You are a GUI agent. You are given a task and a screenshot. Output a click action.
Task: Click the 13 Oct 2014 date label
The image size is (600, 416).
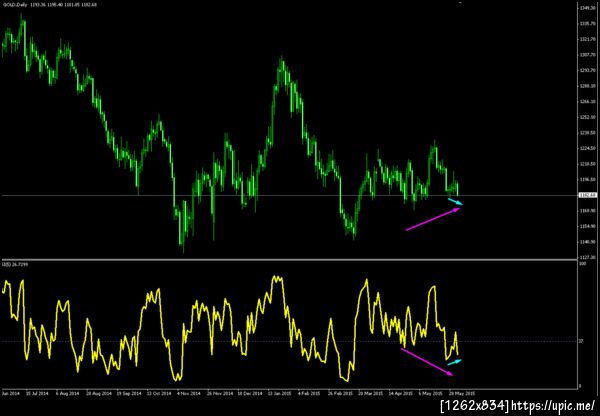tap(159, 393)
